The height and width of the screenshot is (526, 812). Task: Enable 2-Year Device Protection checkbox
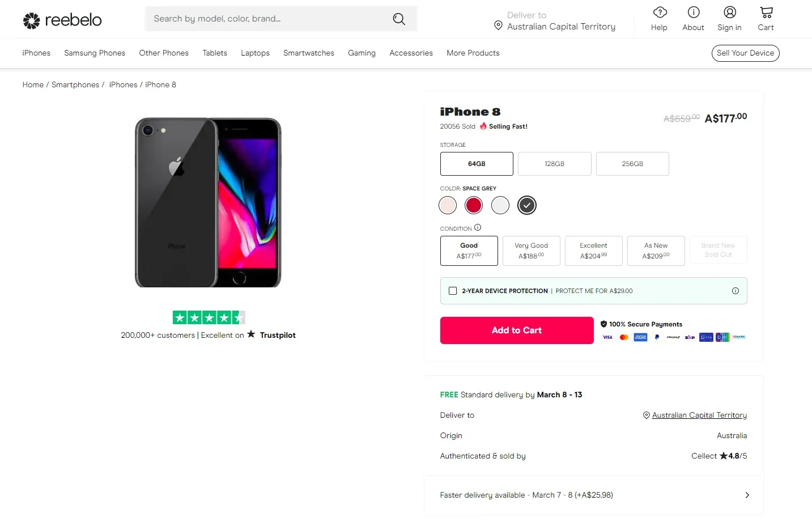[453, 291]
